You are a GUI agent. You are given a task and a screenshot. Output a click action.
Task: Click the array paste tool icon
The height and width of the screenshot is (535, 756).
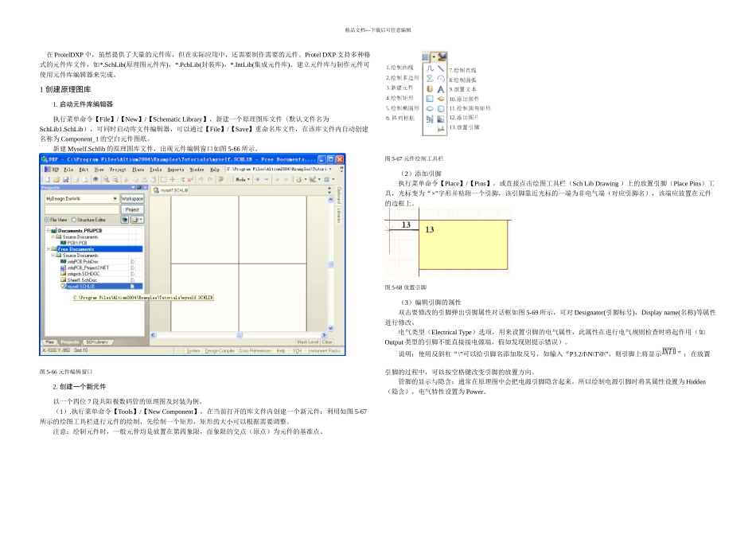pos(430,119)
